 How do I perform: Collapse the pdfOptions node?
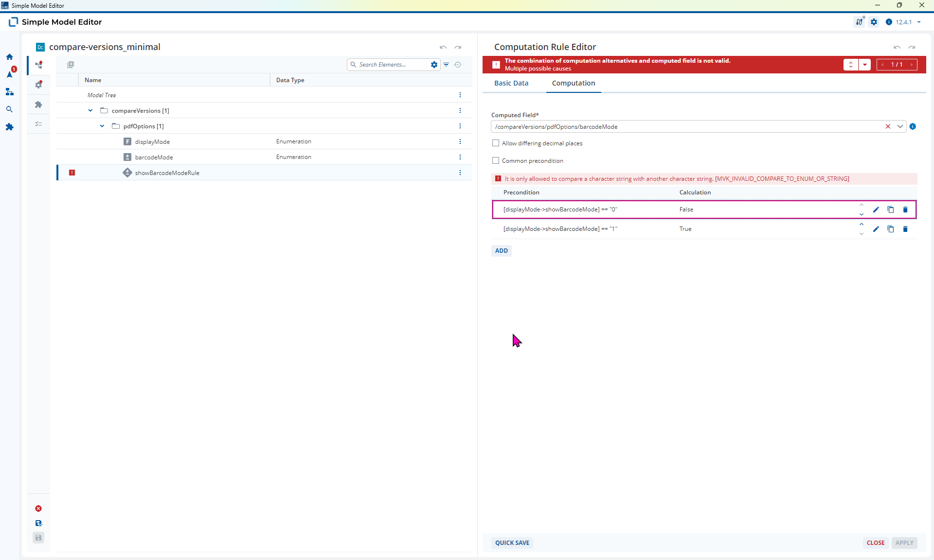click(102, 126)
